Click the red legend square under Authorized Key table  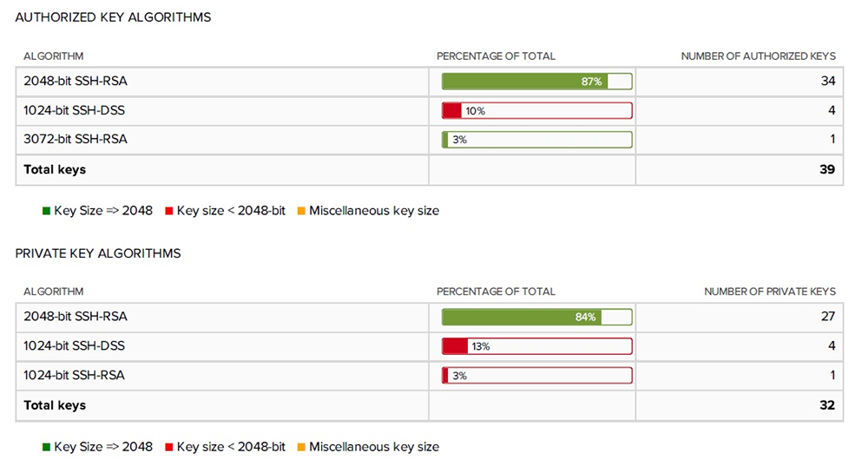click(x=169, y=211)
